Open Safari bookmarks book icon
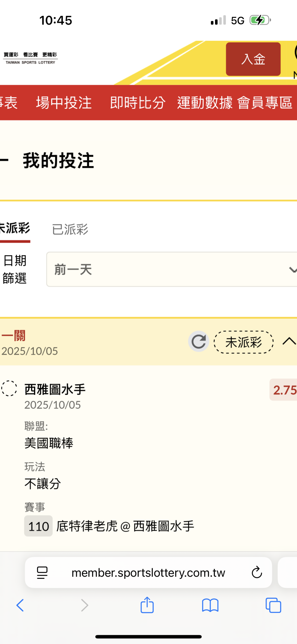The image size is (297, 644). click(x=210, y=605)
